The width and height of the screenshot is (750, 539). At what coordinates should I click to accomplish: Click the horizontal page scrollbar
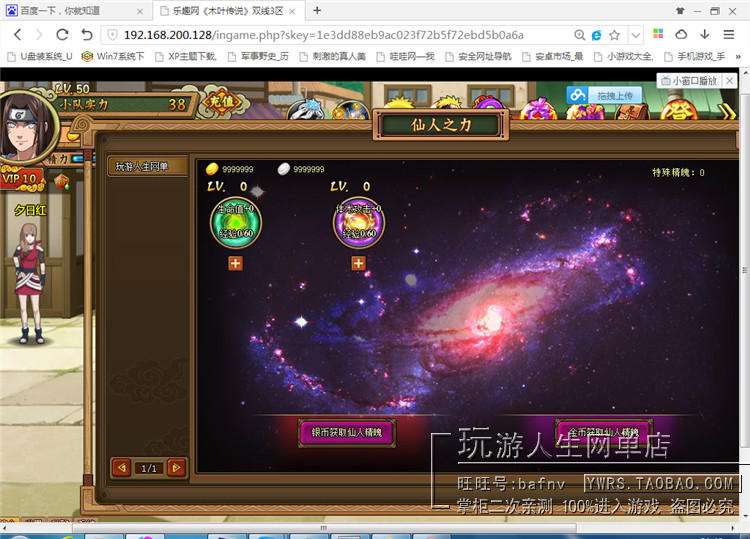point(324,528)
